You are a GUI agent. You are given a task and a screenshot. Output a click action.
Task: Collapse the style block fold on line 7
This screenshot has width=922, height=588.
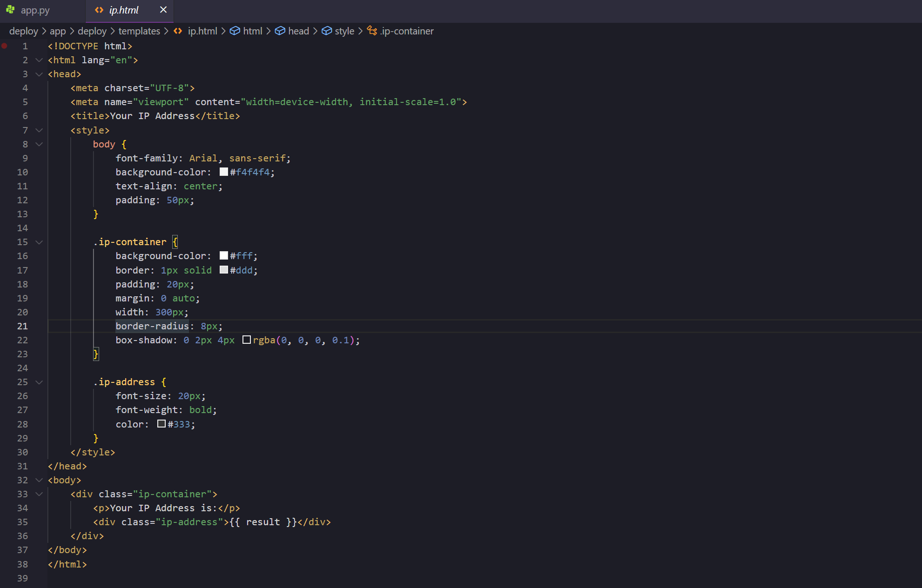click(39, 130)
